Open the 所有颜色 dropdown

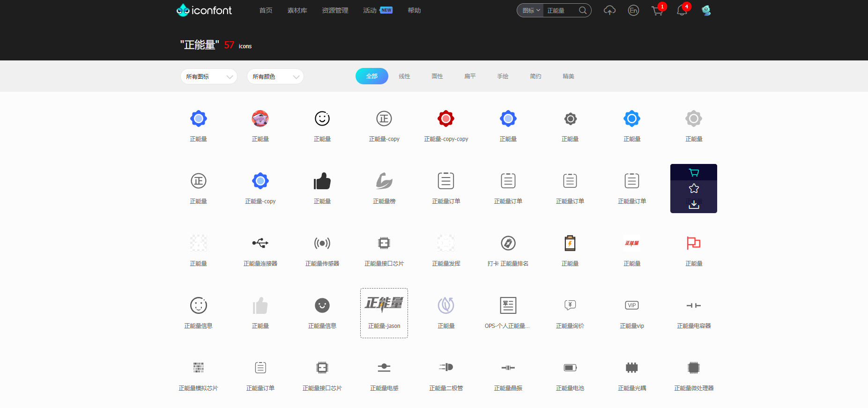275,76
